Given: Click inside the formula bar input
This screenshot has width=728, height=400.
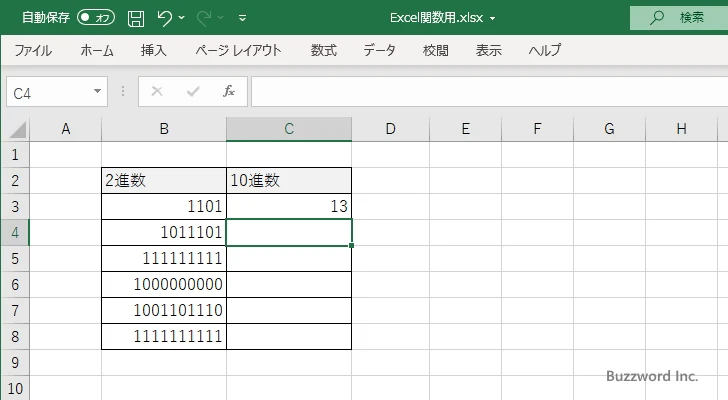Looking at the screenshot, I should coord(480,91).
